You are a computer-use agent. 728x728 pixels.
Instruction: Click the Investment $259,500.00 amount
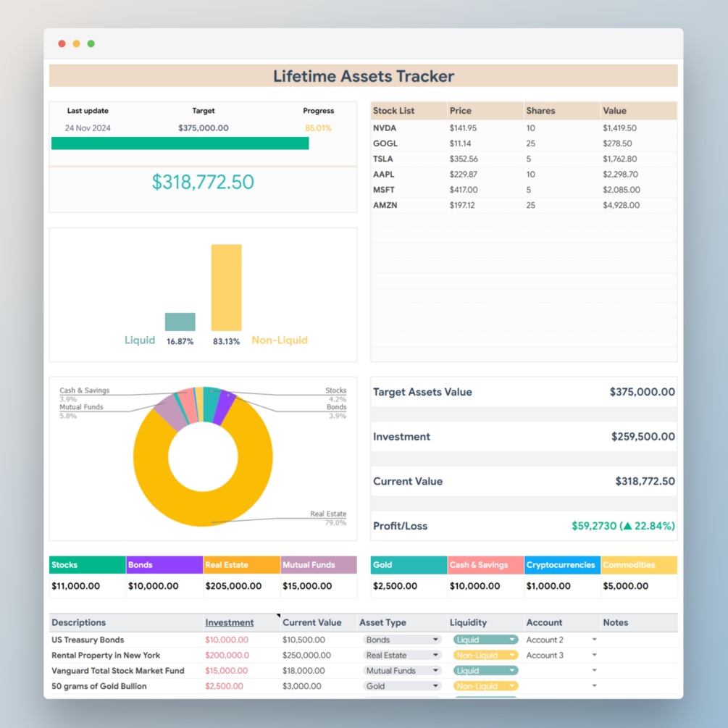click(643, 436)
